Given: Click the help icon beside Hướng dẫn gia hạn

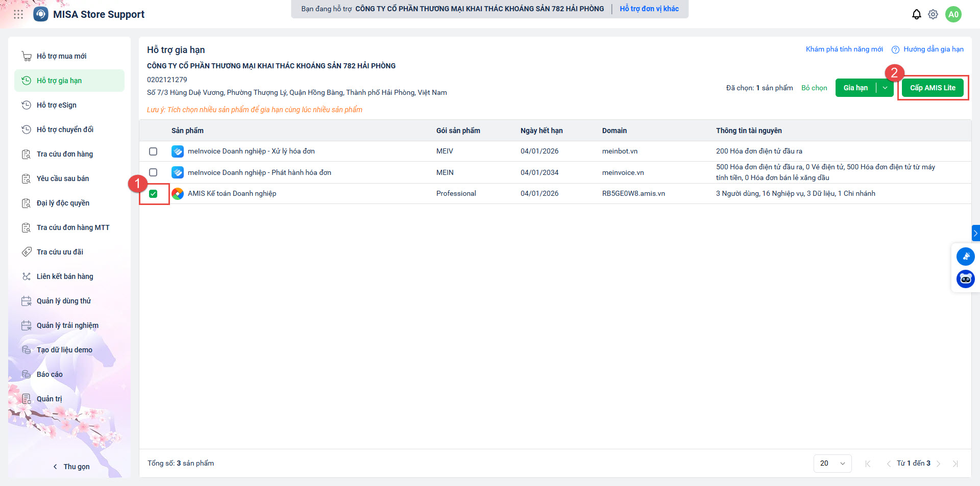Looking at the screenshot, I should (895, 49).
